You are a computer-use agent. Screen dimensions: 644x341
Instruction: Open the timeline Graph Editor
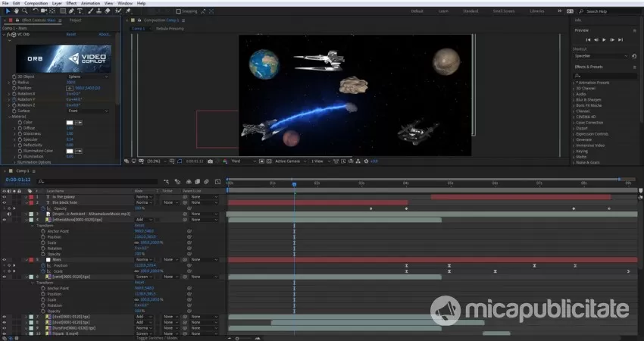pyautogui.click(x=217, y=182)
